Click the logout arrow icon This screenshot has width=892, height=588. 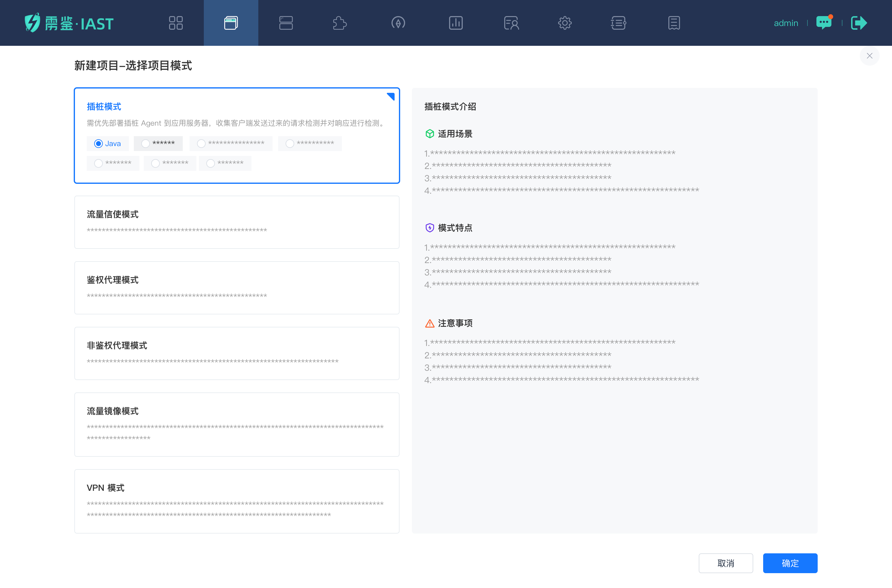click(859, 23)
